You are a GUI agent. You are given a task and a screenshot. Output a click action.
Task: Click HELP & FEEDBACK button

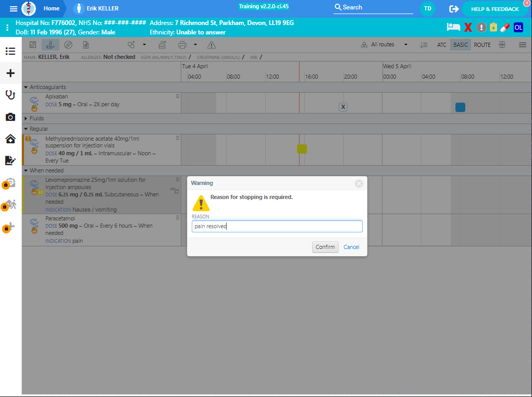pos(494,9)
